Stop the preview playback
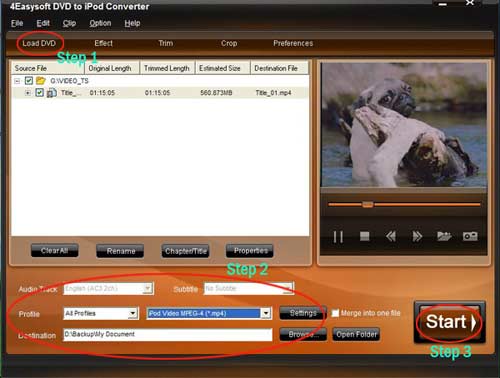This screenshot has height=378, width=500. point(364,236)
